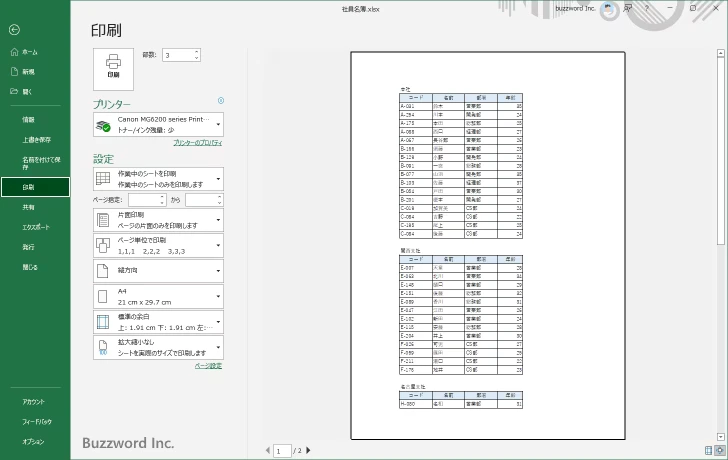Viewport: 728px width, 460px height.
Task: Click the preview scrollbar down arrow
Action: click(x=721, y=437)
